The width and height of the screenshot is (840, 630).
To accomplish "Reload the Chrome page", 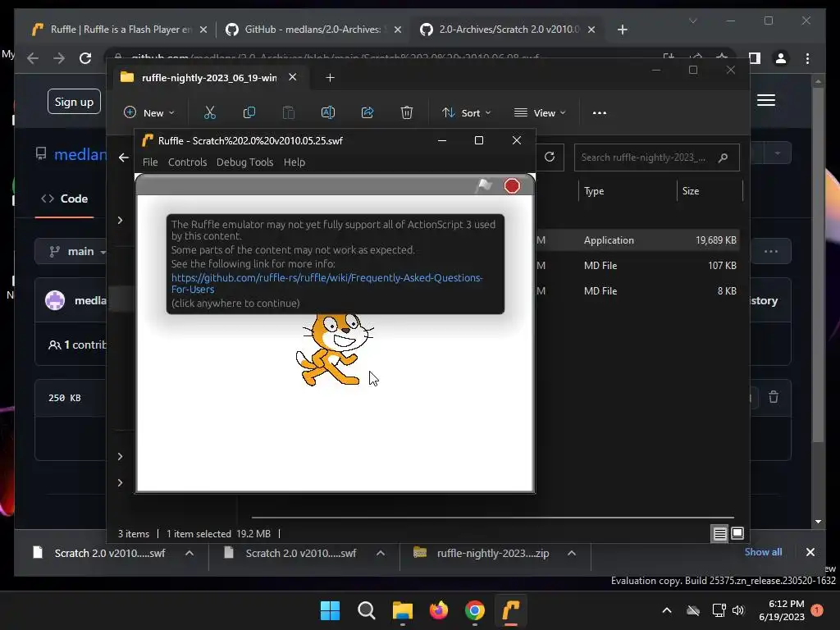I will pyautogui.click(x=85, y=58).
